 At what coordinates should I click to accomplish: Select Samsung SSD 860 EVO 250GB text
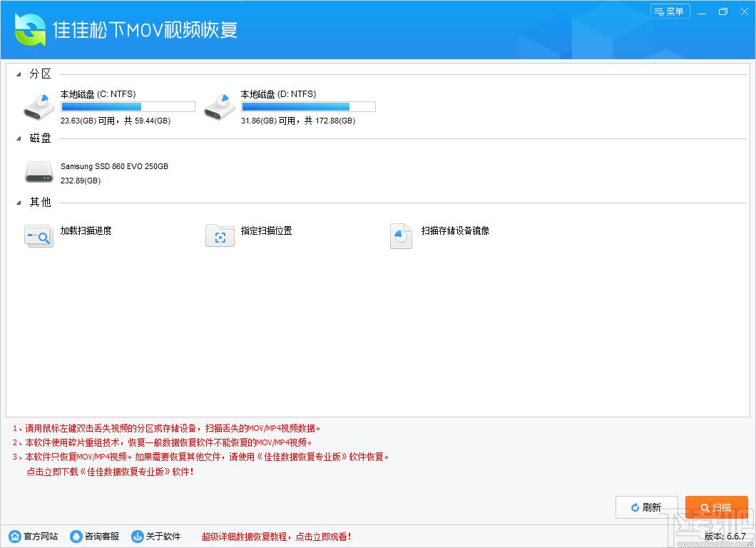[114, 166]
